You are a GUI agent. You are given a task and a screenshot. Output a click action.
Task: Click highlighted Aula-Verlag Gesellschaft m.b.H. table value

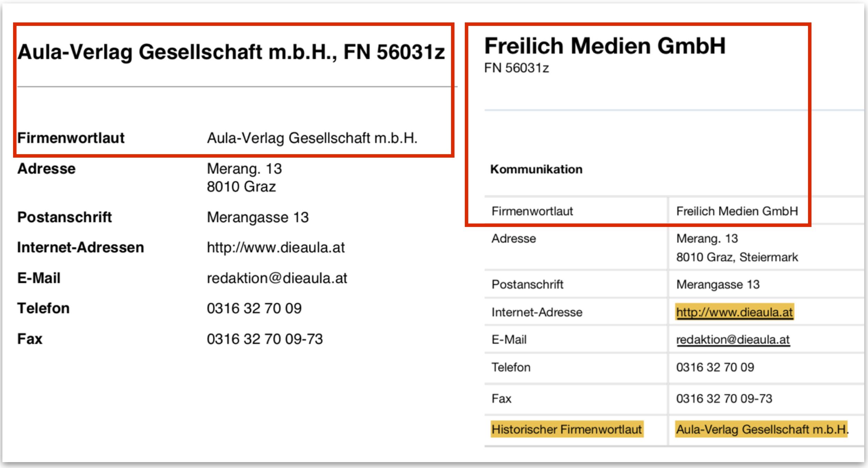coord(761,429)
